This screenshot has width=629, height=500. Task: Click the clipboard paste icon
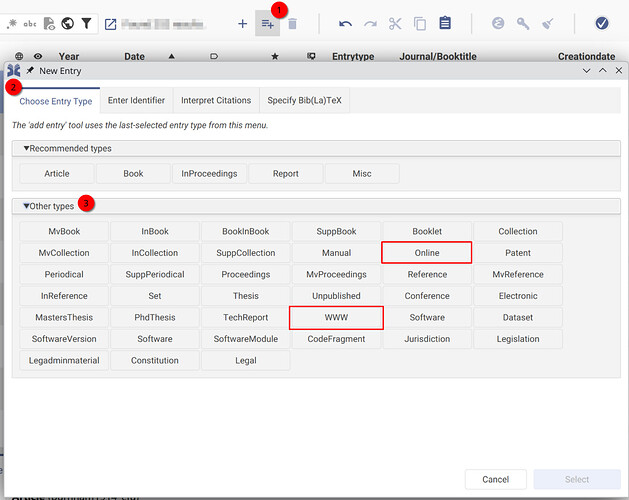point(445,23)
